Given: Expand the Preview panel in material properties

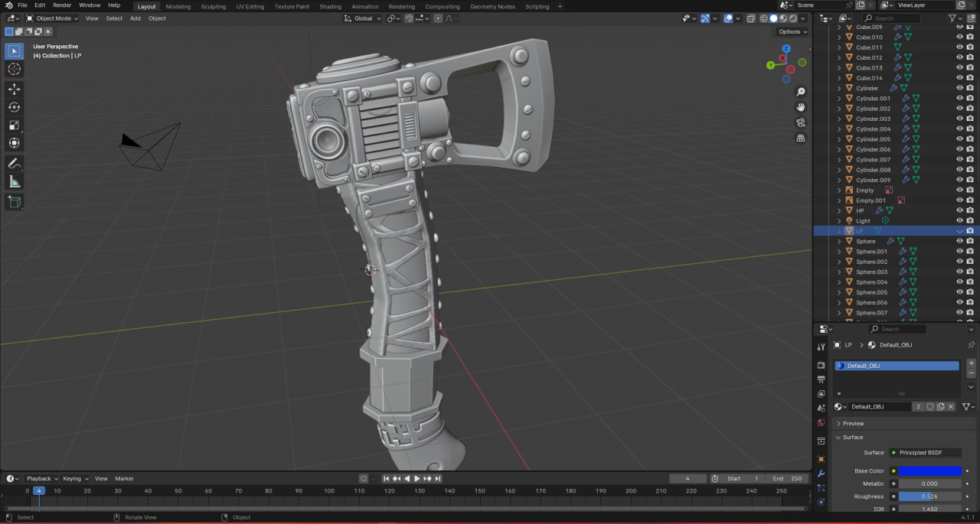Looking at the screenshot, I should click(x=853, y=423).
